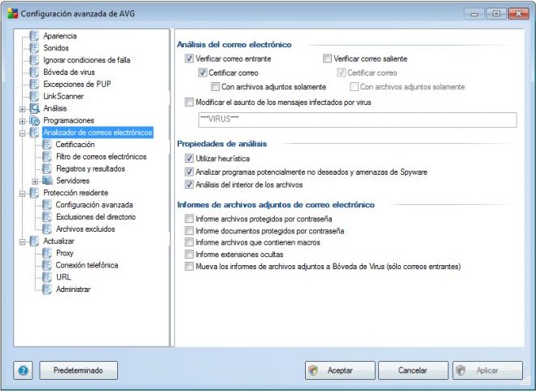Collapse the Actualizar tree node
Viewport: 536px width, 392px height.
(22, 242)
